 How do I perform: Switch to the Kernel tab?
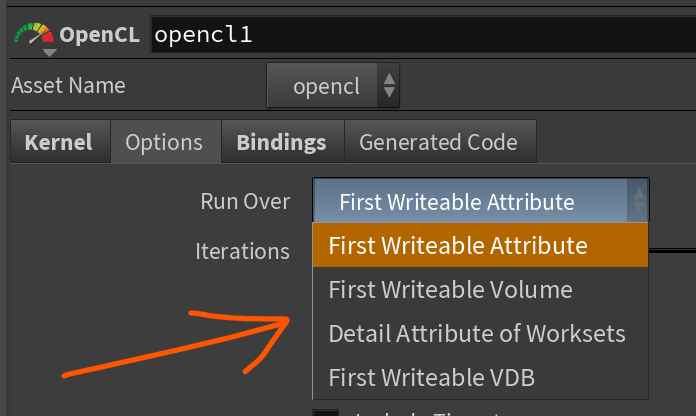[58, 142]
